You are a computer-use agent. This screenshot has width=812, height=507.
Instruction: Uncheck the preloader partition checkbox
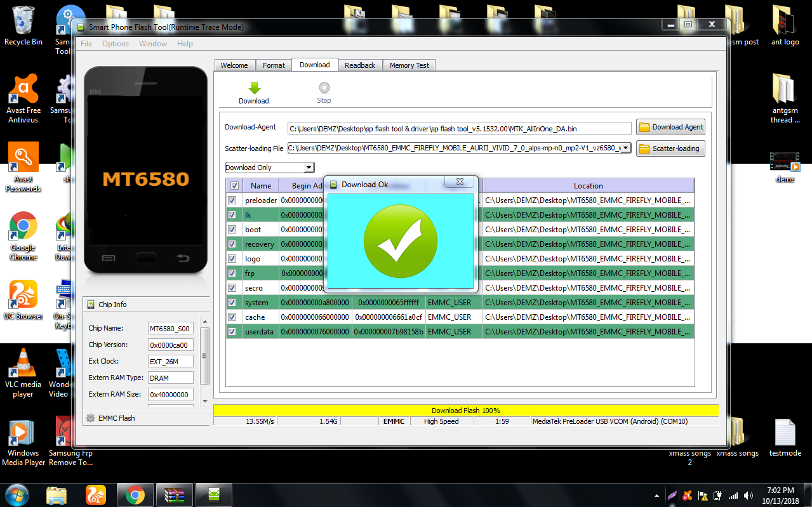tap(232, 201)
